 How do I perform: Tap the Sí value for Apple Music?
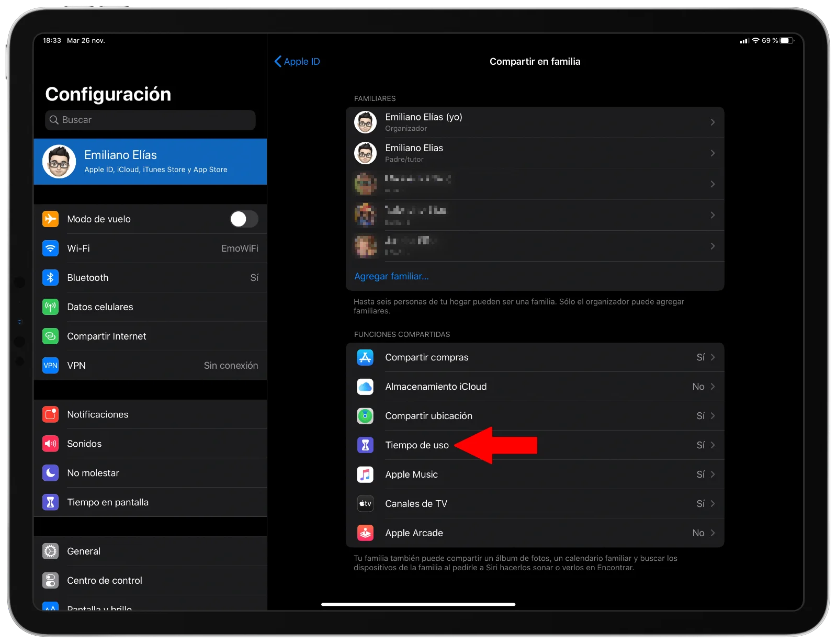[x=700, y=474]
